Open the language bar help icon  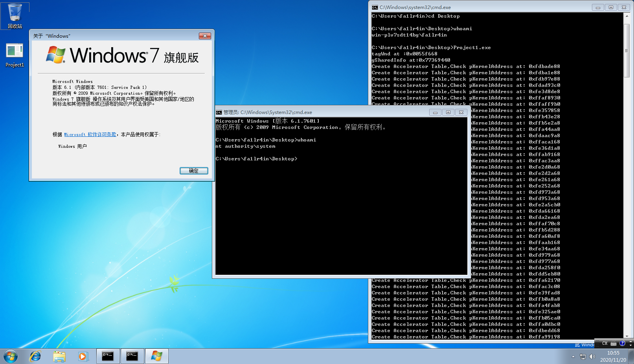click(622, 343)
